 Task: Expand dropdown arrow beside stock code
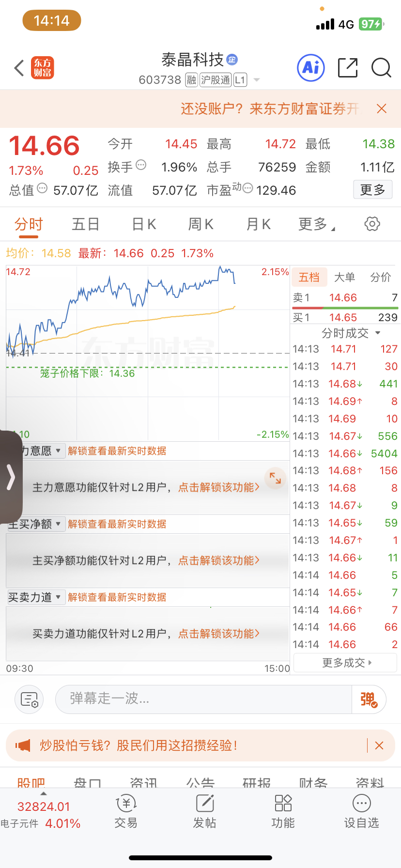click(x=257, y=80)
